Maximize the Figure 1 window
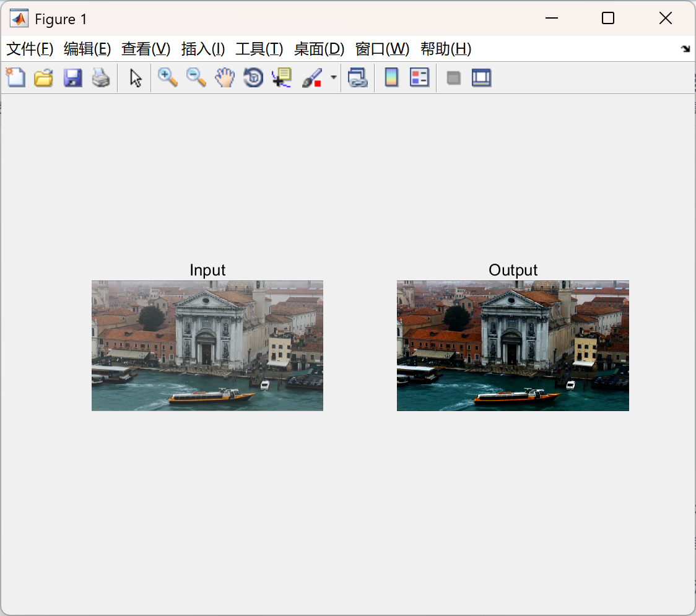Screen dimensions: 696x616 coord(607,18)
